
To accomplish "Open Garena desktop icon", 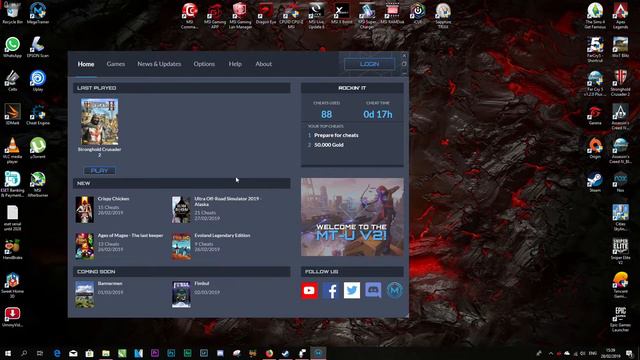I will tap(595, 114).
